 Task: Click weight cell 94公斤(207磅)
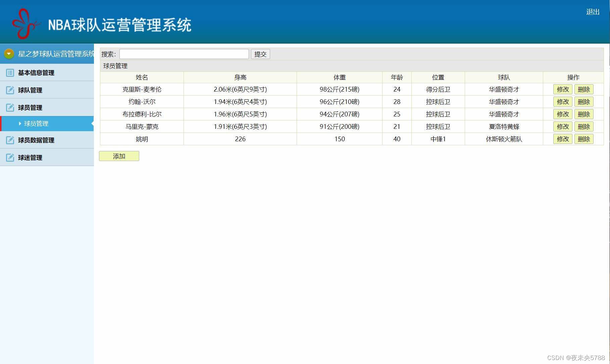pyautogui.click(x=340, y=114)
